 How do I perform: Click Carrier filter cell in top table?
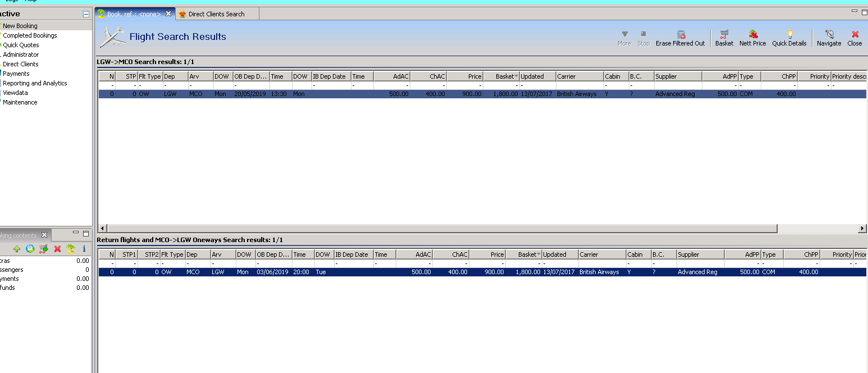579,86
